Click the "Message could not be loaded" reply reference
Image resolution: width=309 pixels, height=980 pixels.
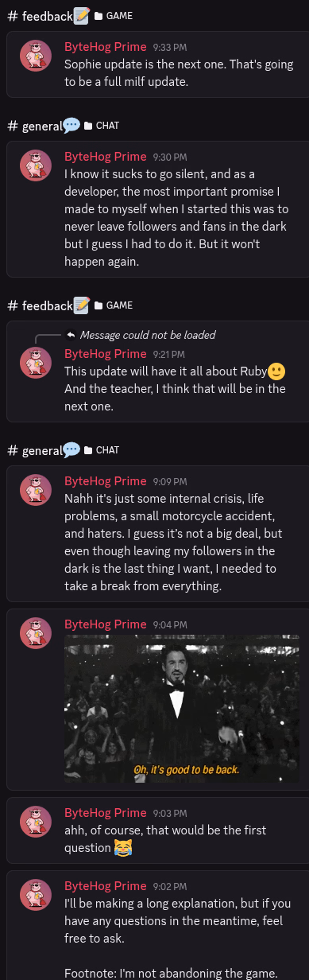pyautogui.click(x=148, y=335)
